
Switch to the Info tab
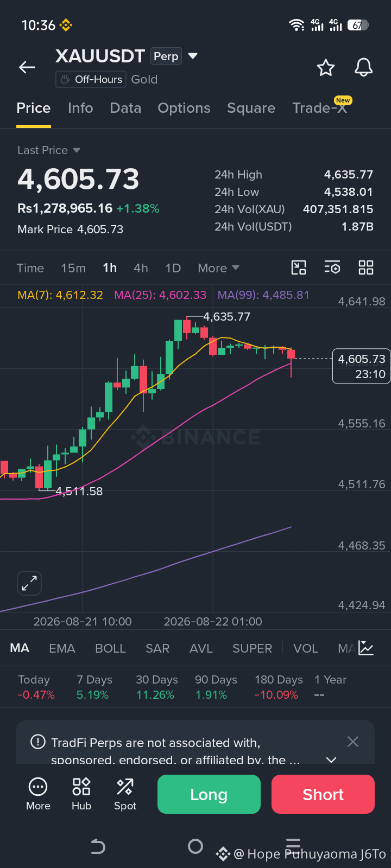coord(80,108)
